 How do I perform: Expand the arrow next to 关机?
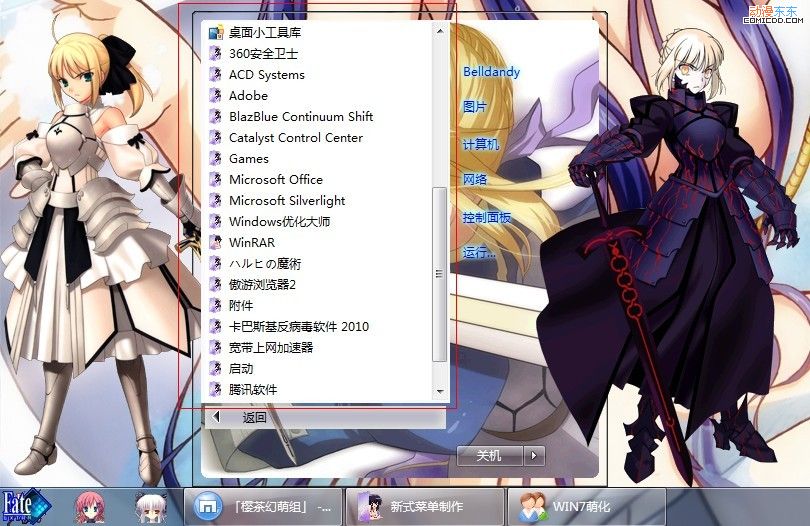click(534, 456)
